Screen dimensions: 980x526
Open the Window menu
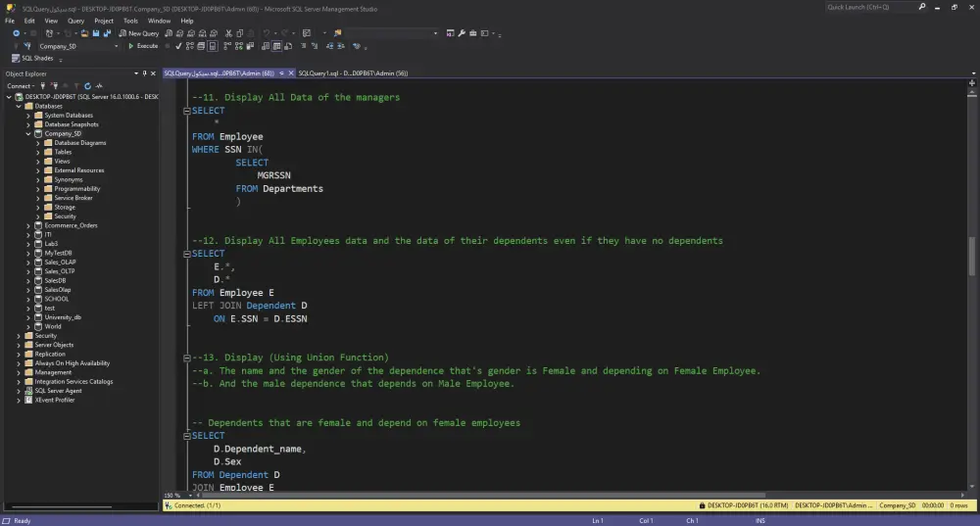point(159,21)
